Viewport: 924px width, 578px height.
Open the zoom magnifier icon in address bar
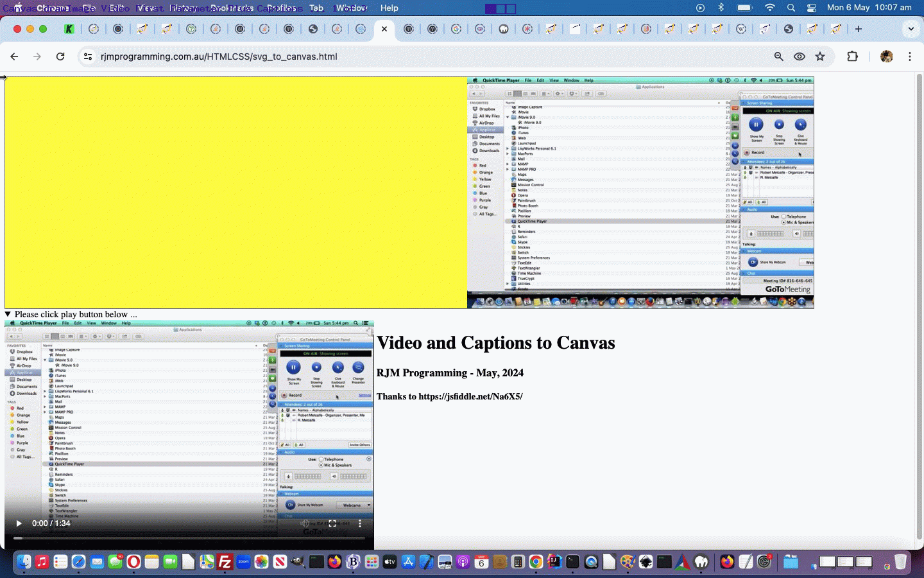pyautogui.click(x=778, y=57)
